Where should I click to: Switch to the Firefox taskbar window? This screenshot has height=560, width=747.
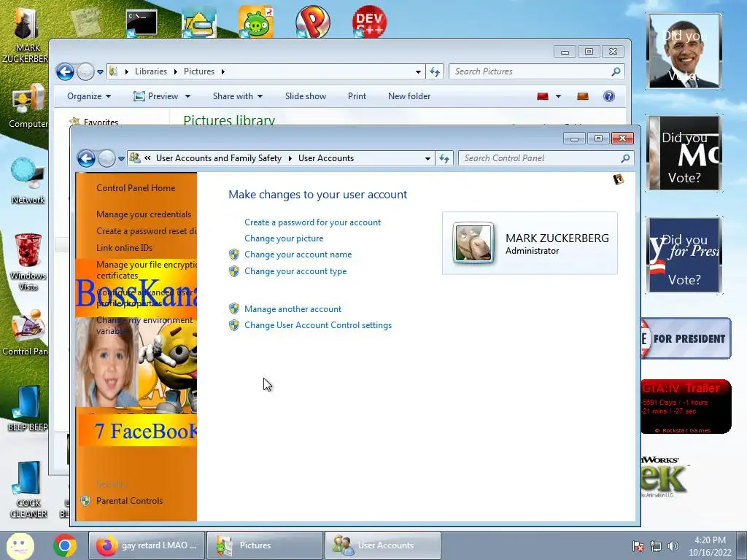(147, 545)
